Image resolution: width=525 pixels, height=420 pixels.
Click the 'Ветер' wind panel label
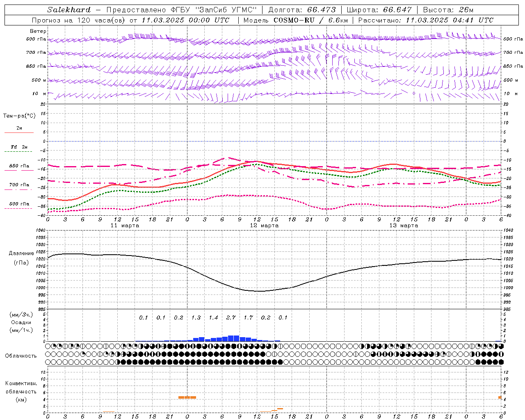38,31
